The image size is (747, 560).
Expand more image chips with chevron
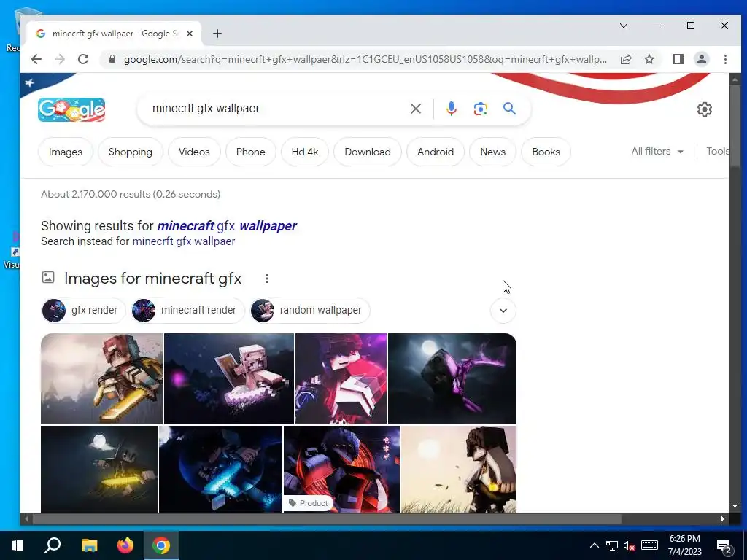click(x=503, y=311)
